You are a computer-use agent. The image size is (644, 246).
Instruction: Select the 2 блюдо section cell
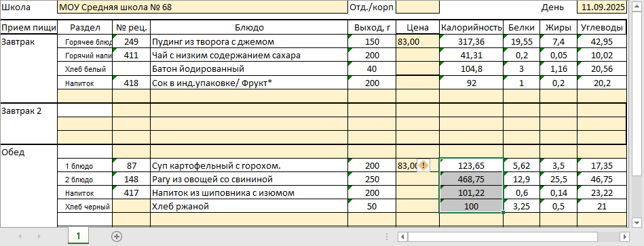click(85, 179)
